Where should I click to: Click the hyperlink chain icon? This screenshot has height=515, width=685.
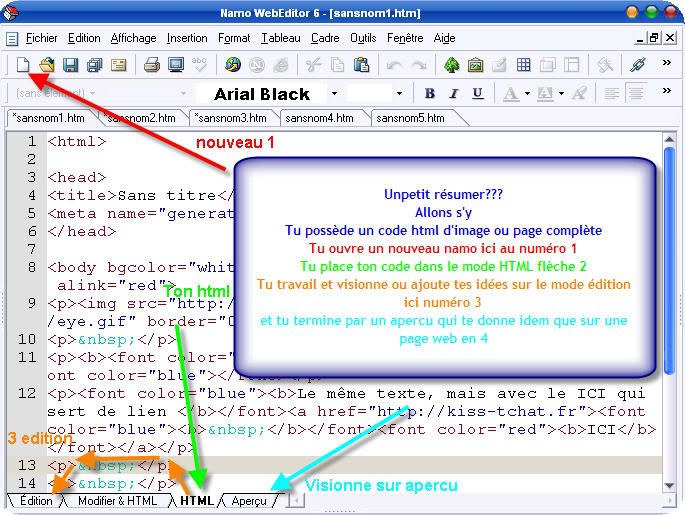[638, 65]
